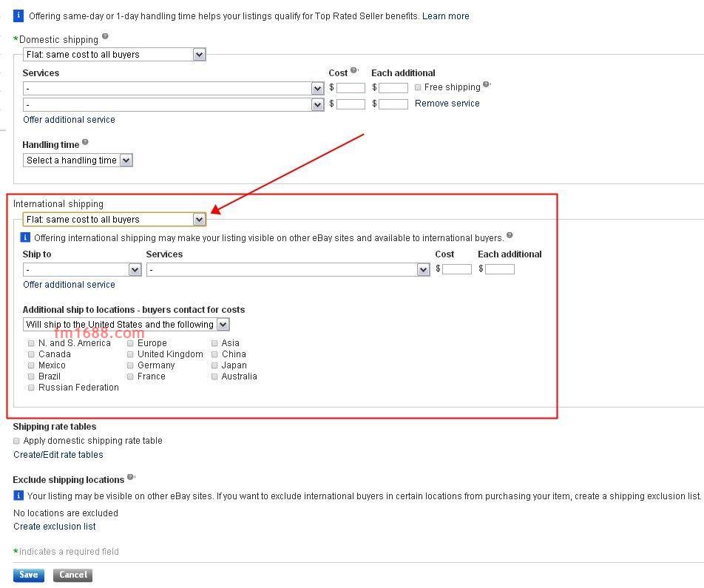The width and height of the screenshot is (704, 588).
Task: Focus first domestic service Cost field
Action: click(351, 88)
